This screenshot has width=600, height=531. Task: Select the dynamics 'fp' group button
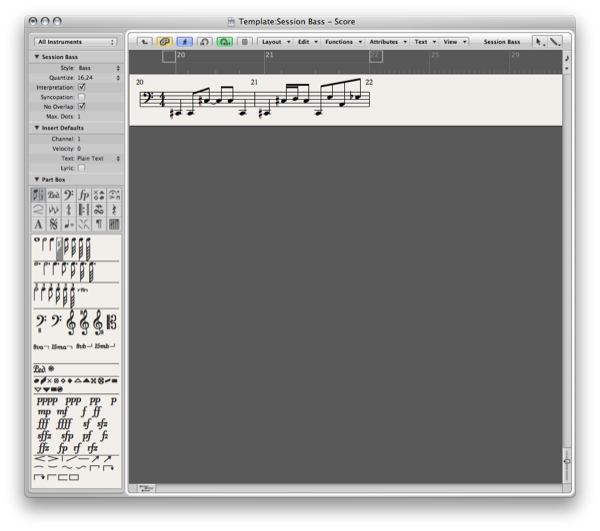84,195
